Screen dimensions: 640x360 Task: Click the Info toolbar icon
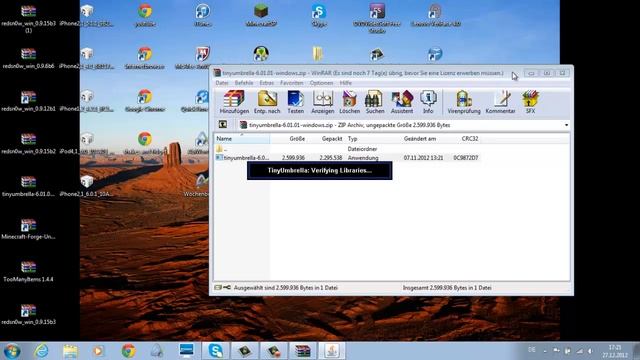coord(428,102)
